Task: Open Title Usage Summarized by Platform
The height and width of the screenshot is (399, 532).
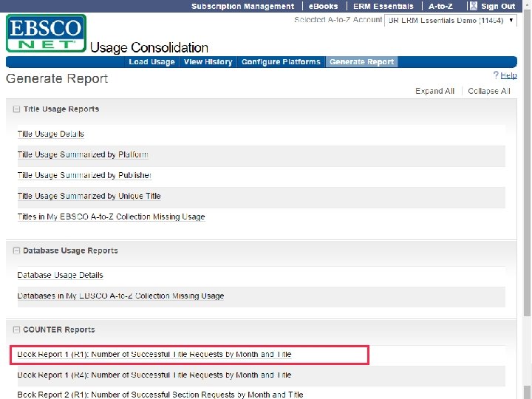Action: pyautogui.click(x=83, y=154)
